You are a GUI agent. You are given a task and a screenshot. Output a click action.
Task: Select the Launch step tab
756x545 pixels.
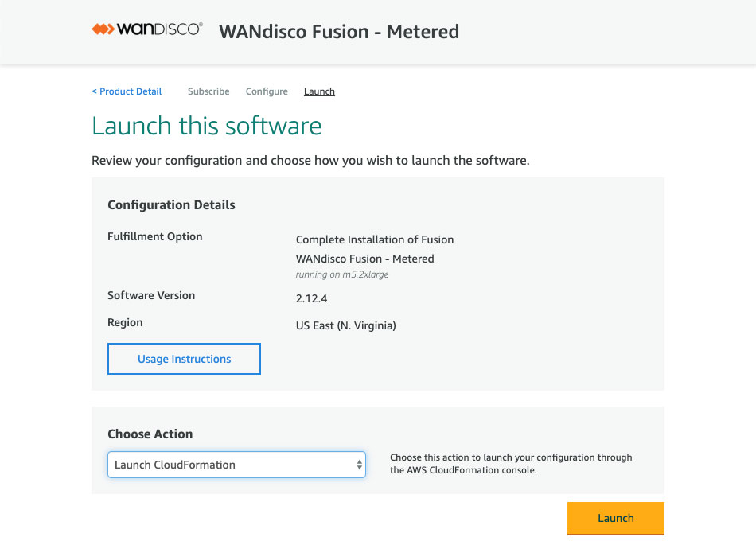[x=319, y=91]
